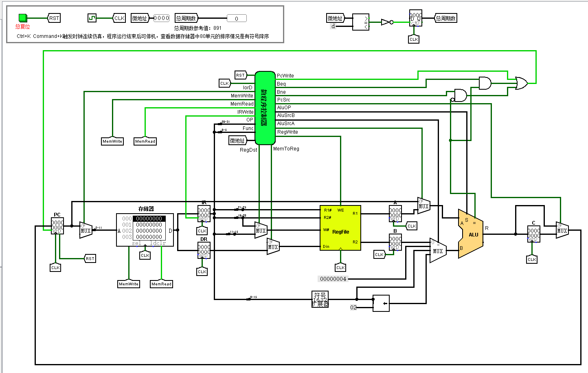Select the MUX feeding ALU input A
The image size is (588, 373).
click(x=424, y=206)
